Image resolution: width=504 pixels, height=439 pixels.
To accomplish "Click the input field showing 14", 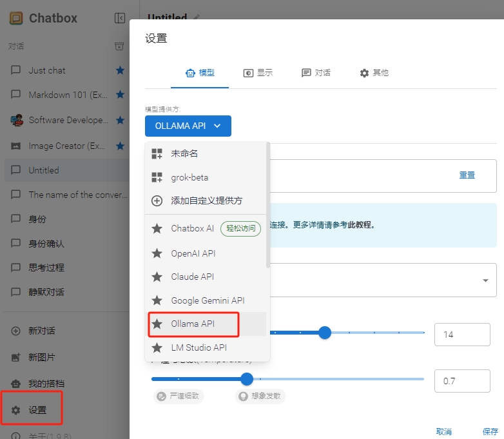I will [462, 335].
